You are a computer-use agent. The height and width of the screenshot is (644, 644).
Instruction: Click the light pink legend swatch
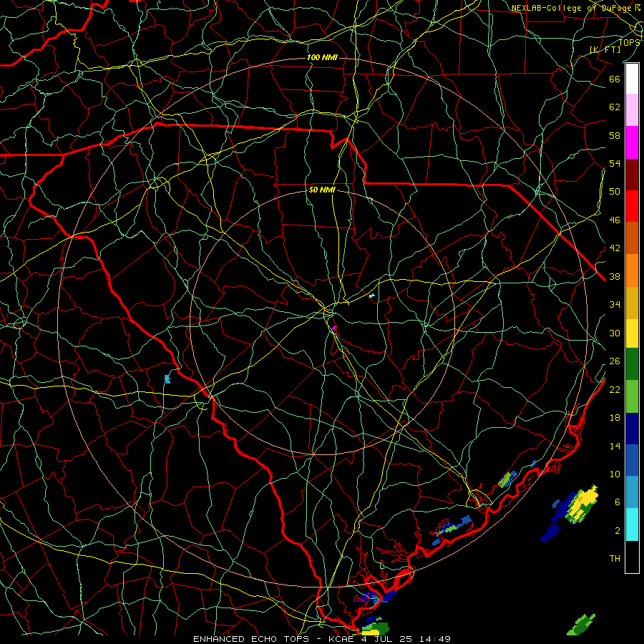tap(632, 109)
